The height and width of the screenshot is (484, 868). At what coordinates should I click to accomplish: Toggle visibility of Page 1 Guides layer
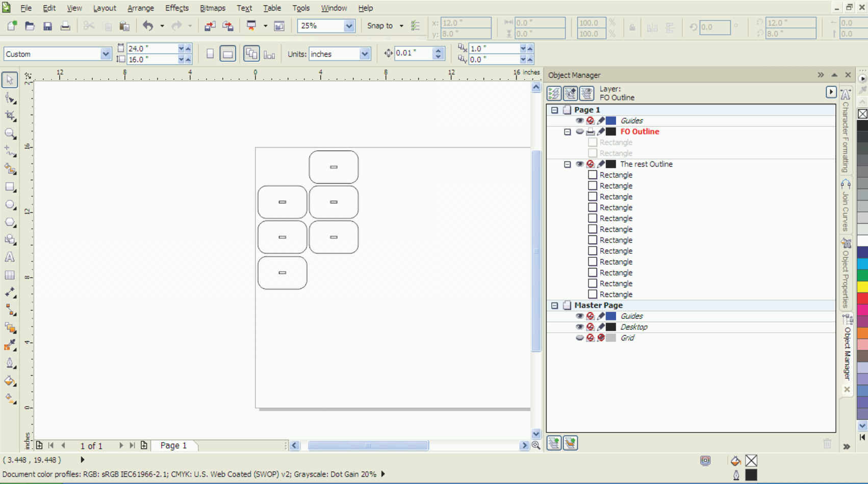[579, 121]
